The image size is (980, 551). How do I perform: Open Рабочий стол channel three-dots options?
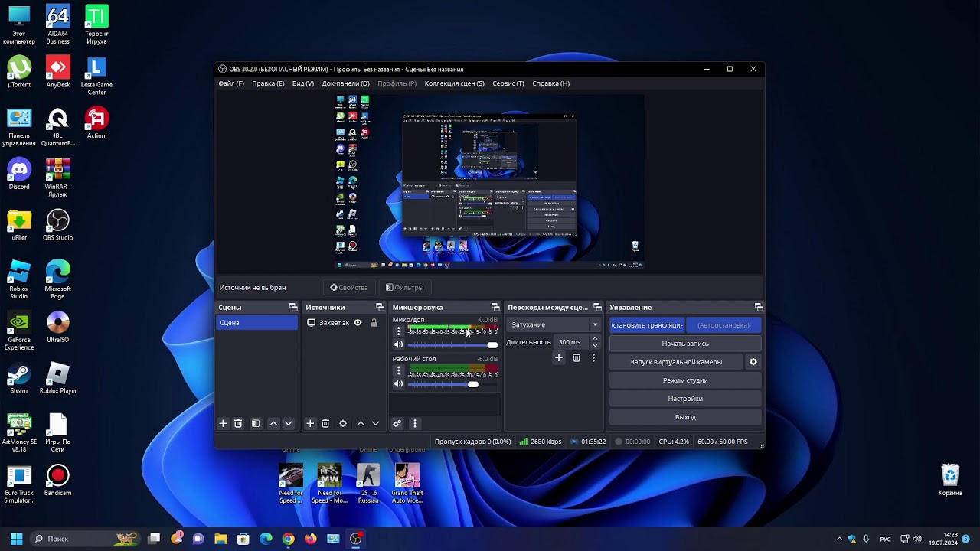pyautogui.click(x=398, y=370)
